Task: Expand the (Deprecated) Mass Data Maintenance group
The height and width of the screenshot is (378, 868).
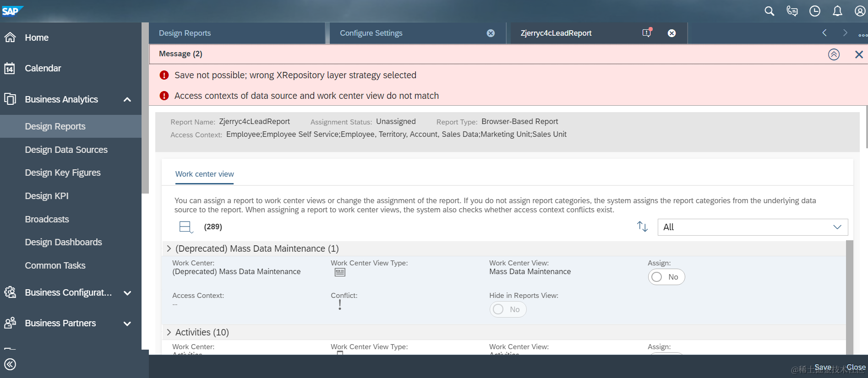Action: 169,248
